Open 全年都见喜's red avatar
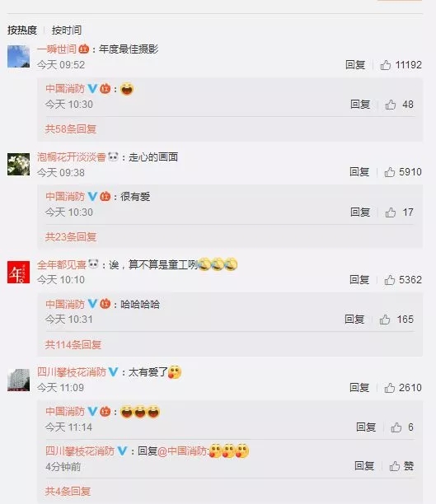The height and width of the screenshot is (504, 436). [18, 273]
